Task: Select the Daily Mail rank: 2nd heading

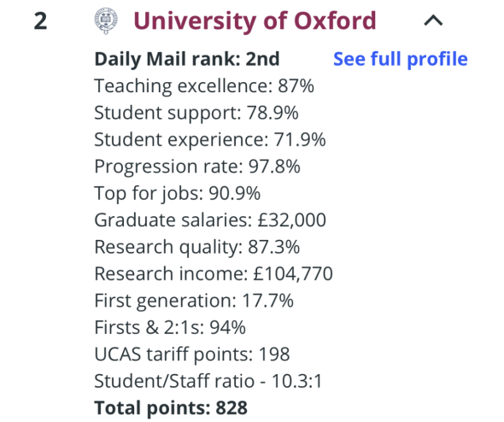Action: [x=187, y=59]
